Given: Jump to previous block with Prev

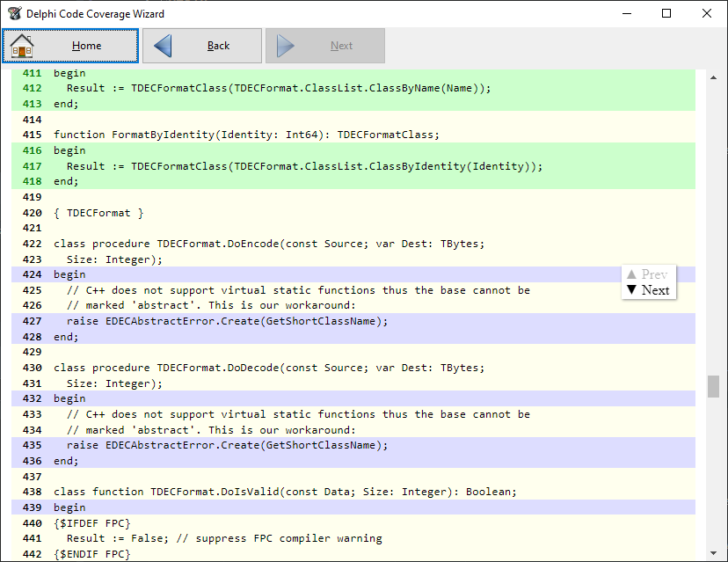Looking at the screenshot, I should pos(647,274).
